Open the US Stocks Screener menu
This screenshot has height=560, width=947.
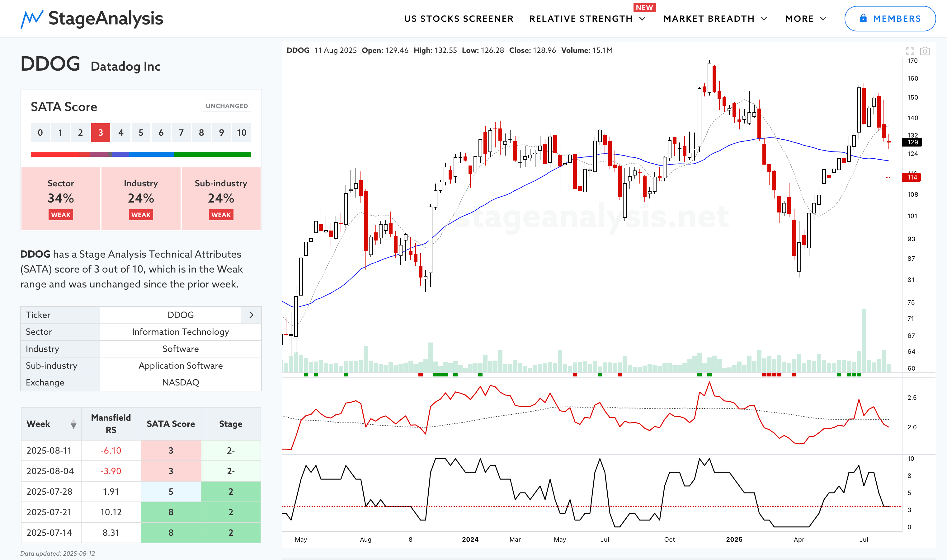(x=459, y=19)
